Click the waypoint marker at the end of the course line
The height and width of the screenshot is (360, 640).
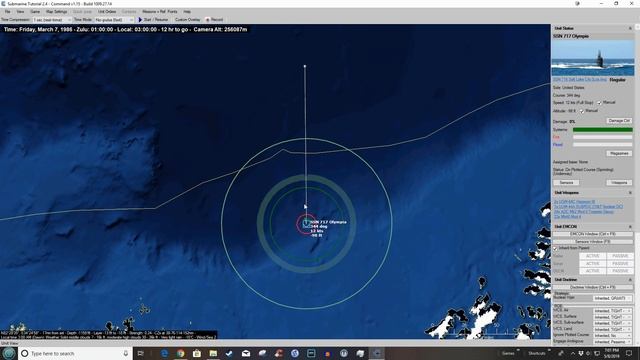pos(305,66)
